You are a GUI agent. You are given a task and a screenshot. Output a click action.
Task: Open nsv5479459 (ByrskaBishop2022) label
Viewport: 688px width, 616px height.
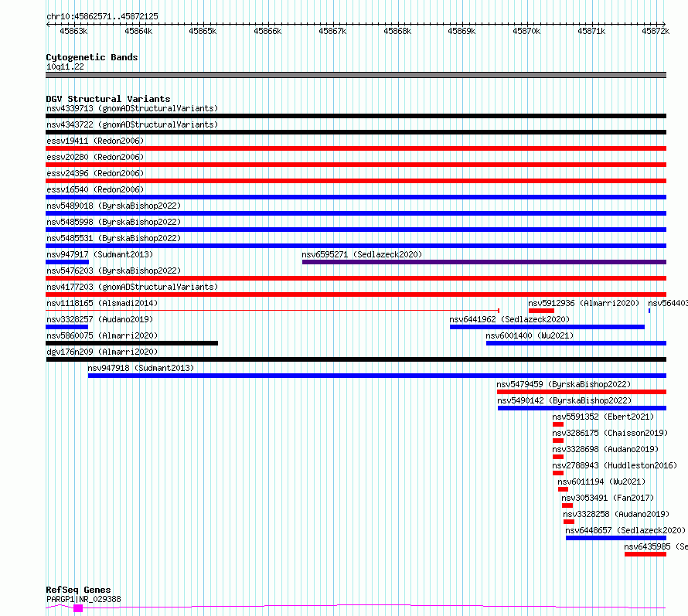click(x=564, y=384)
